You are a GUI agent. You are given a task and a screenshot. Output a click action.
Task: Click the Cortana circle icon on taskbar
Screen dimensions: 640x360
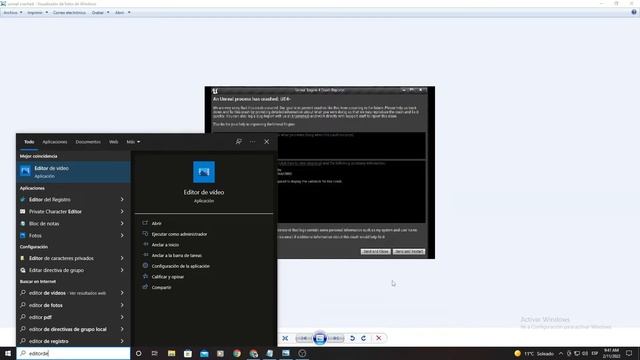click(138, 353)
